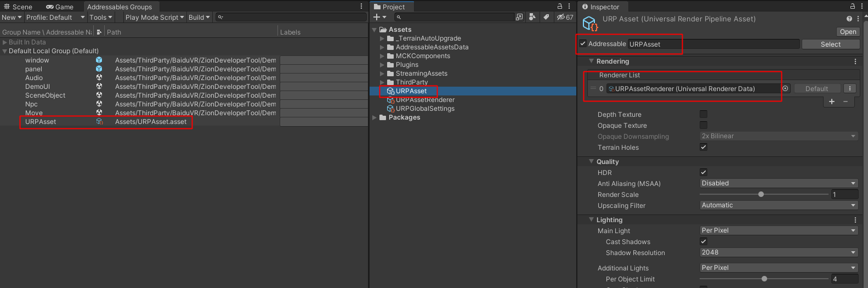Image resolution: width=868 pixels, height=288 pixels.
Task: Click the Select button beside Addressable
Action: (x=830, y=44)
